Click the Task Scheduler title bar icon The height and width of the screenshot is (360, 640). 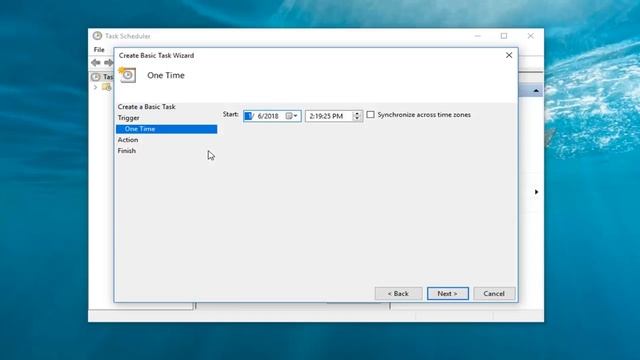(97, 36)
